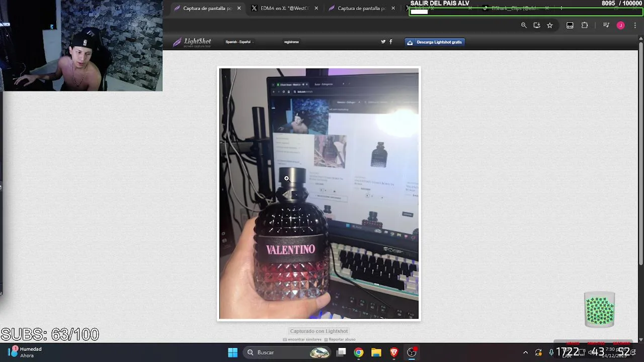Open LightShot's Facebook icon
This screenshot has width=644, height=362.
click(391, 42)
